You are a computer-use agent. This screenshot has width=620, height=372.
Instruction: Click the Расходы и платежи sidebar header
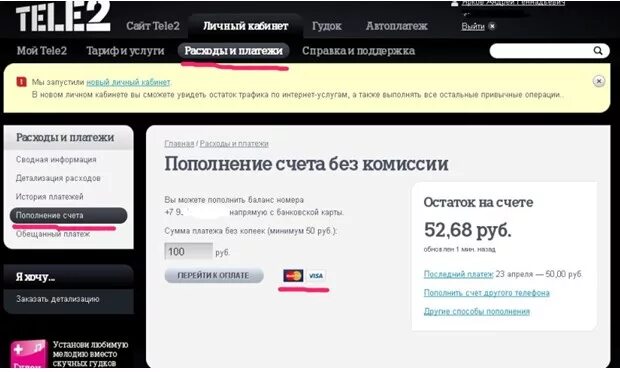pos(65,138)
